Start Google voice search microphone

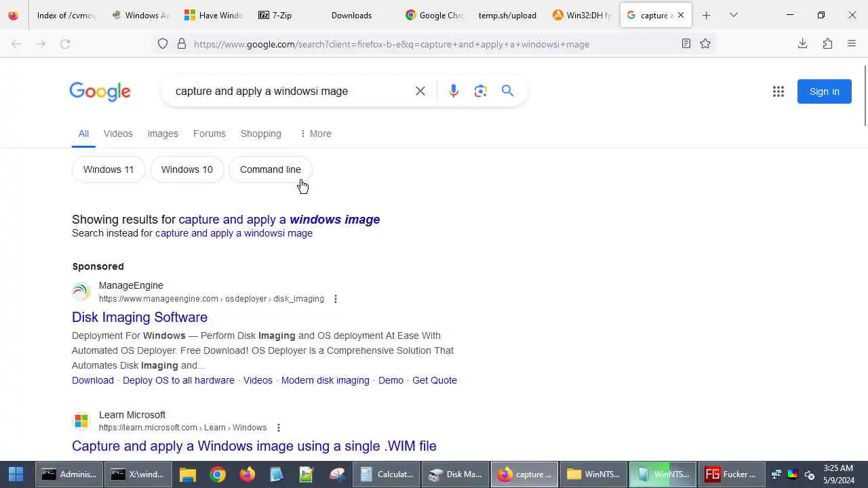coord(454,91)
